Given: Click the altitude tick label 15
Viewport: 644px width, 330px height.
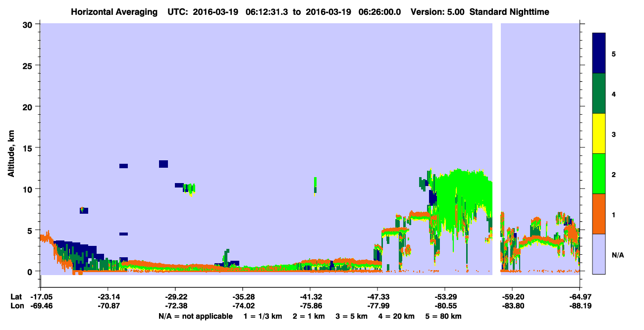Looking at the screenshot, I should pos(29,147).
